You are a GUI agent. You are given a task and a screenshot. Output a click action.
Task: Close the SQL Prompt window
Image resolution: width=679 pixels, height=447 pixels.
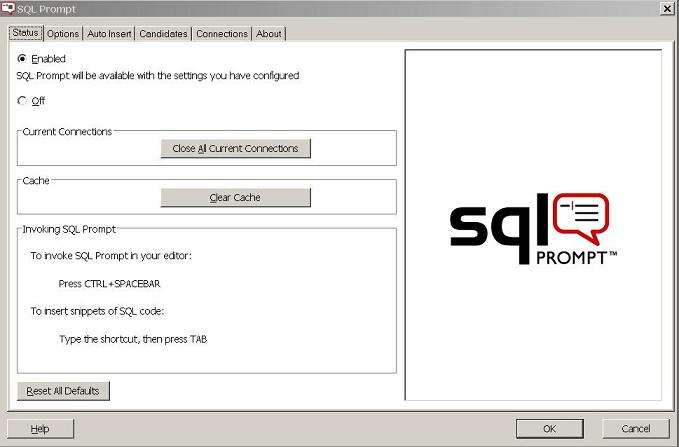(667, 8)
